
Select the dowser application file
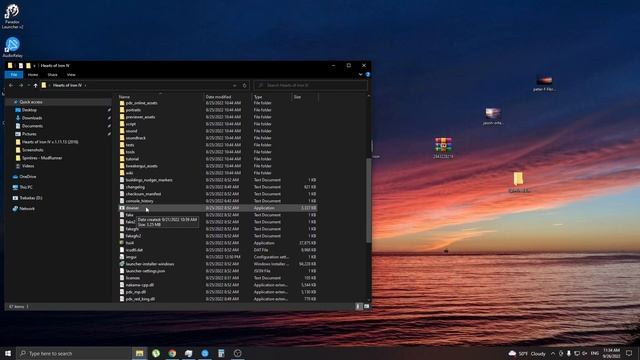click(x=218, y=208)
